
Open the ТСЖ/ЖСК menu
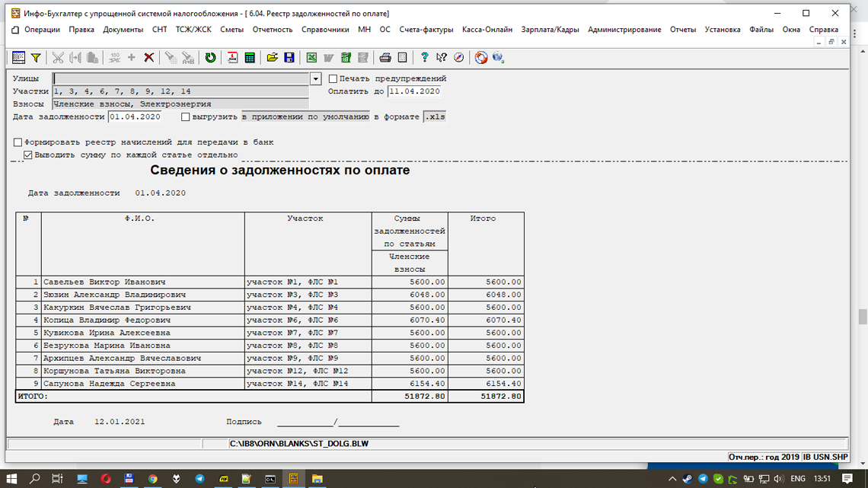tap(193, 30)
